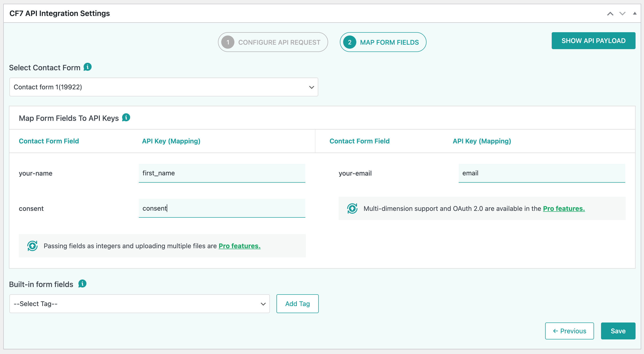Screen dimensions: 644x354
Task: Click step 1 circle number icon
Action: [228, 42]
